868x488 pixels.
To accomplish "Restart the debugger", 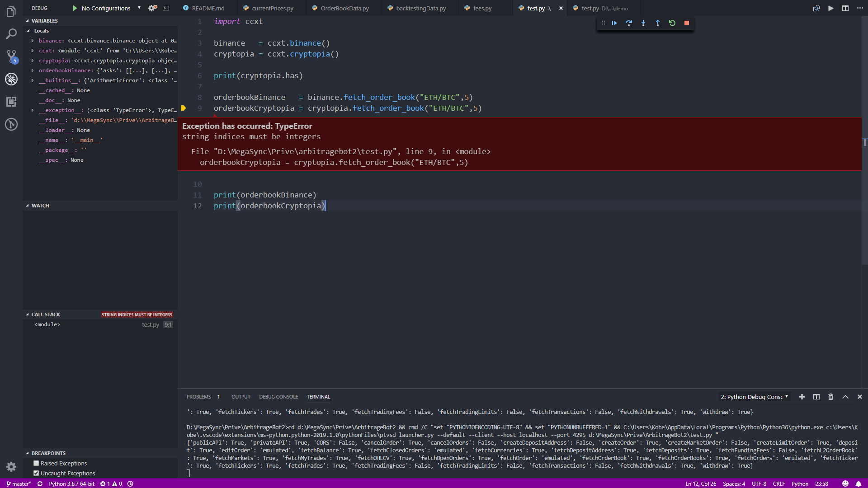I will [672, 23].
